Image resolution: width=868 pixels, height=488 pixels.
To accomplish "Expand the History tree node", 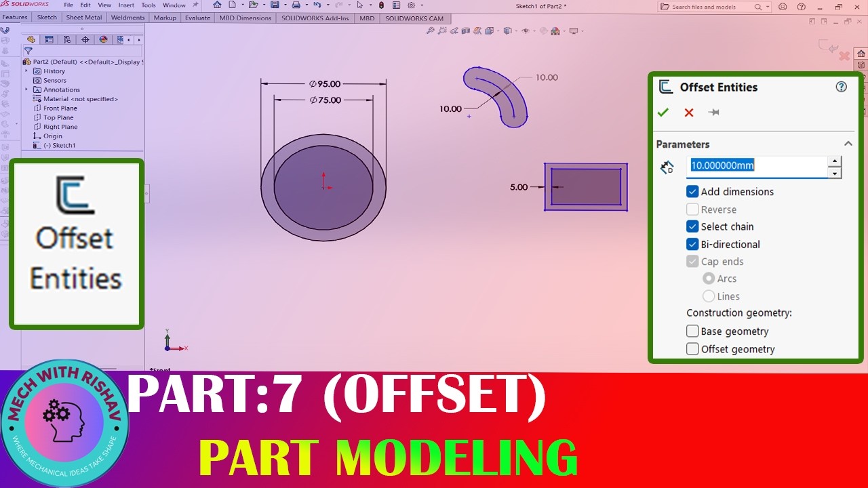I will pos(27,71).
